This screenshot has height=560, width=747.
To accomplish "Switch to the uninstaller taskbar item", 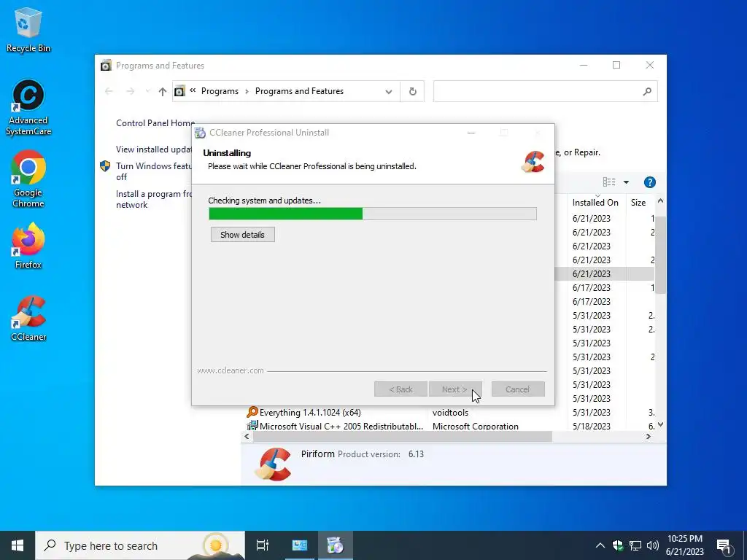I will [x=336, y=545].
